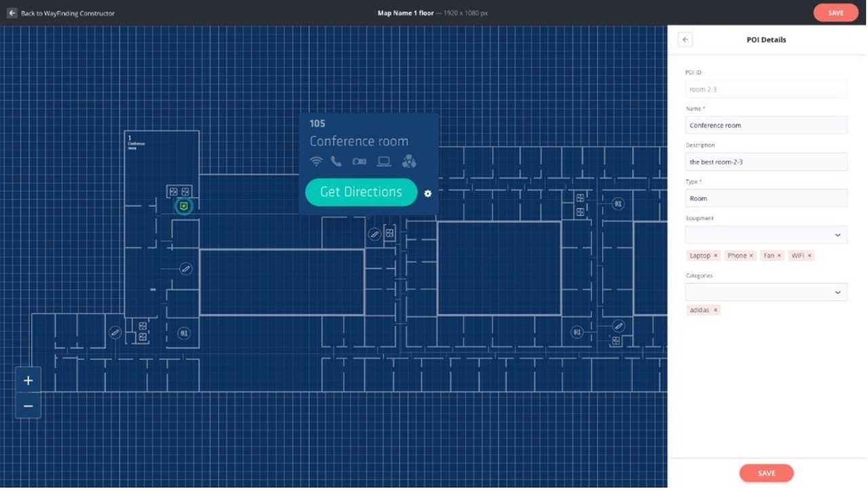Click the projector icon in the popup

point(359,161)
